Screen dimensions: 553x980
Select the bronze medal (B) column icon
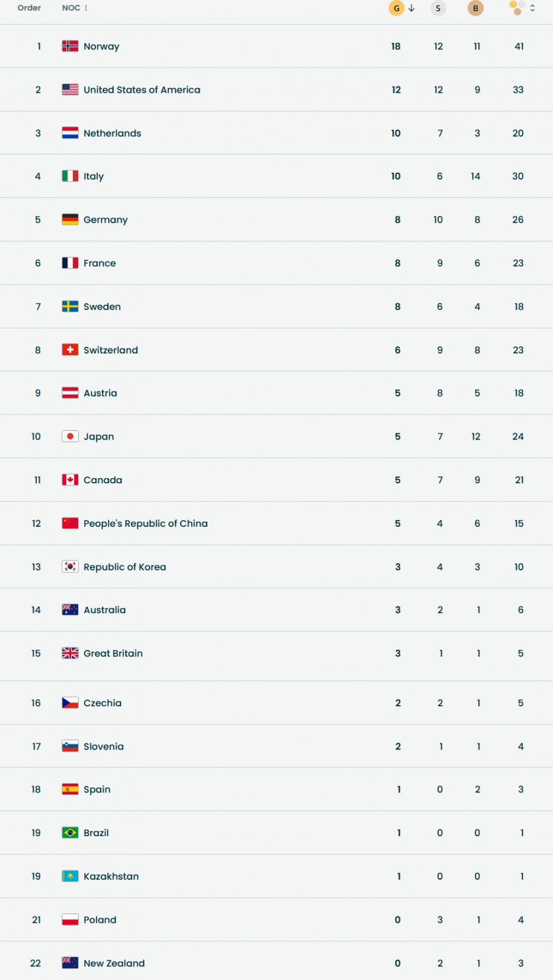(x=476, y=8)
